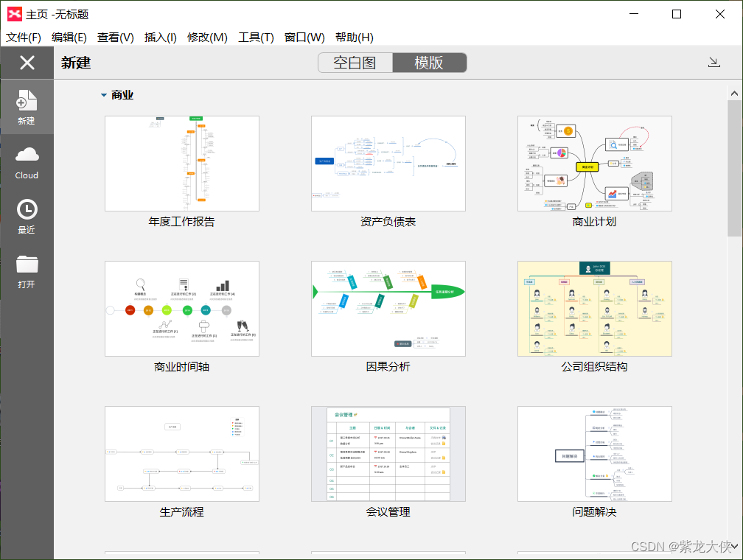Select the 新建 sidebar icon

(x=27, y=107)
